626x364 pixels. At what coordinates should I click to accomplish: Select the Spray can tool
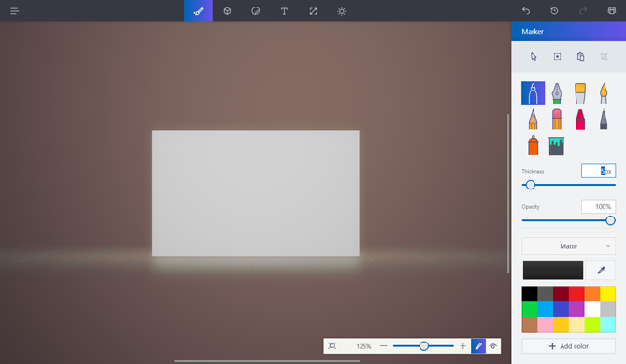pyautogui.click(x=533, y=146)
